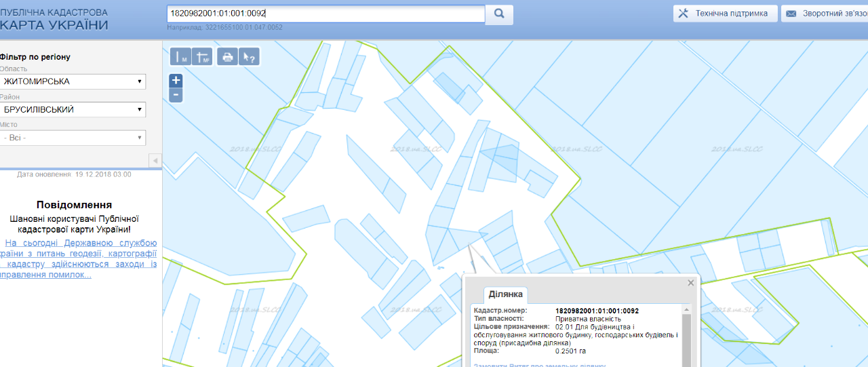Collapse the left filter panel arrow
Viewport: 868px width, 367px height.
pyautogui.click(x=155, y=160)
